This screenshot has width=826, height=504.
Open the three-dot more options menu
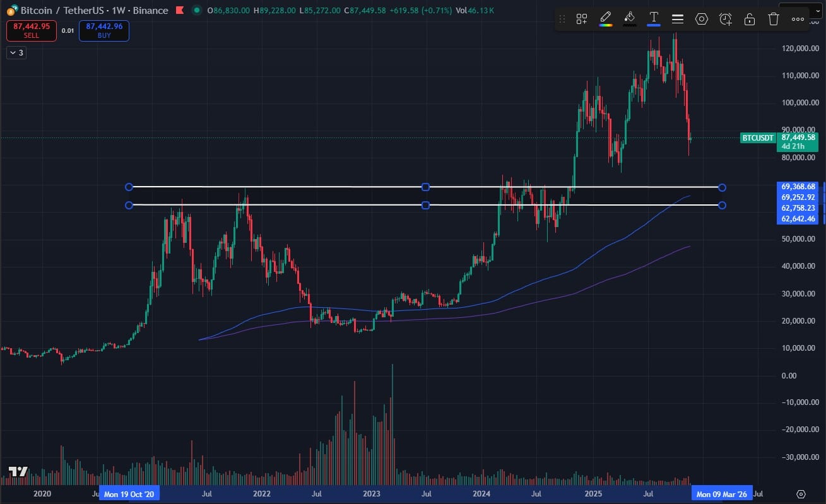click(798, 19)
